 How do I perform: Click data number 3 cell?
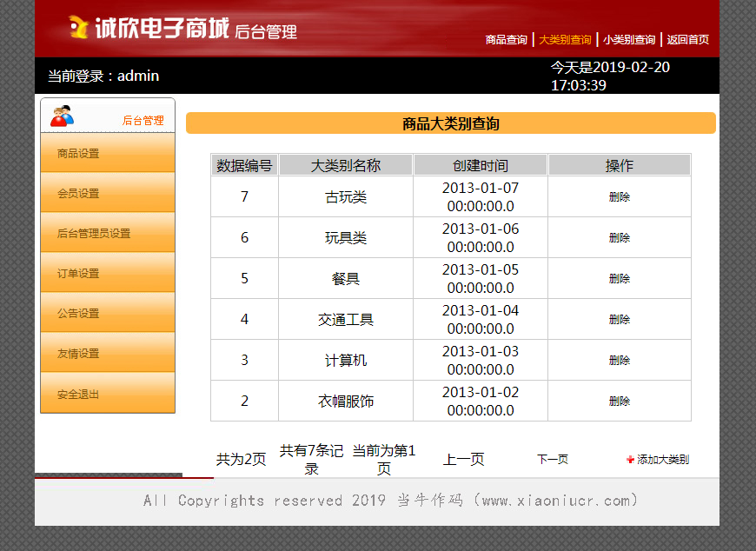(x=244, y=360)
